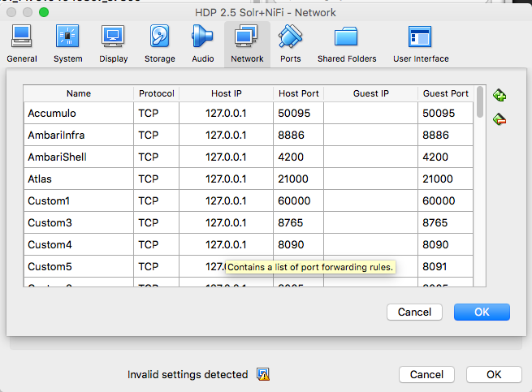Select the Custom4 rule name
This screenshot has width=532, height=392.
click(79, 244)
